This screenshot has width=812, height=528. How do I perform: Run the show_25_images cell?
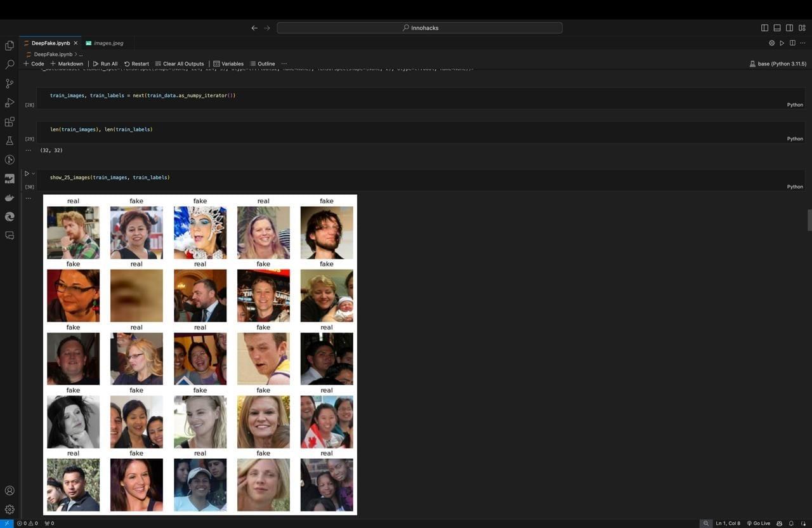(27, 173)
